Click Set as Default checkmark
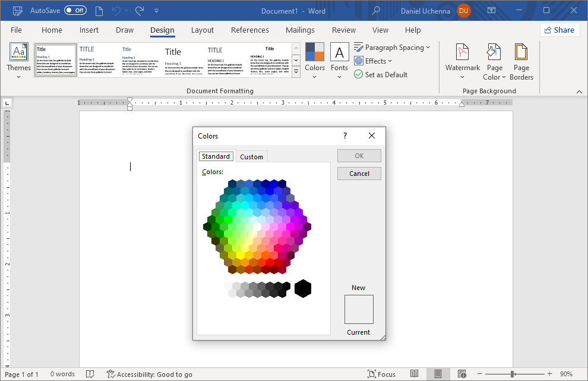588x381 pixels. pos(358,74)
